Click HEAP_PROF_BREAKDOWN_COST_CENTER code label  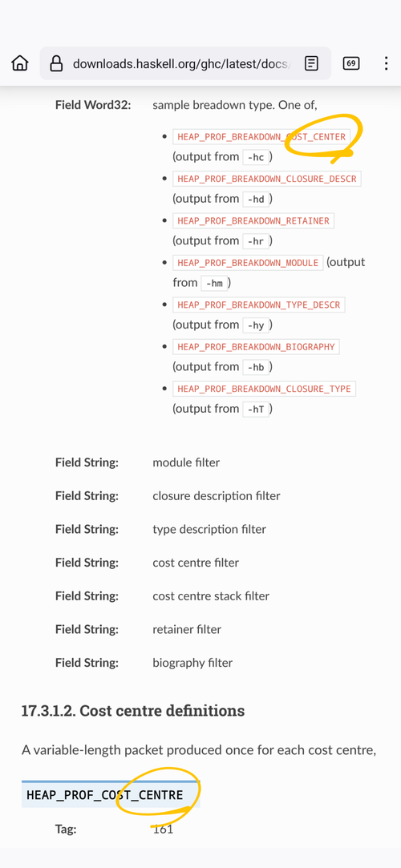click(261, 137)
